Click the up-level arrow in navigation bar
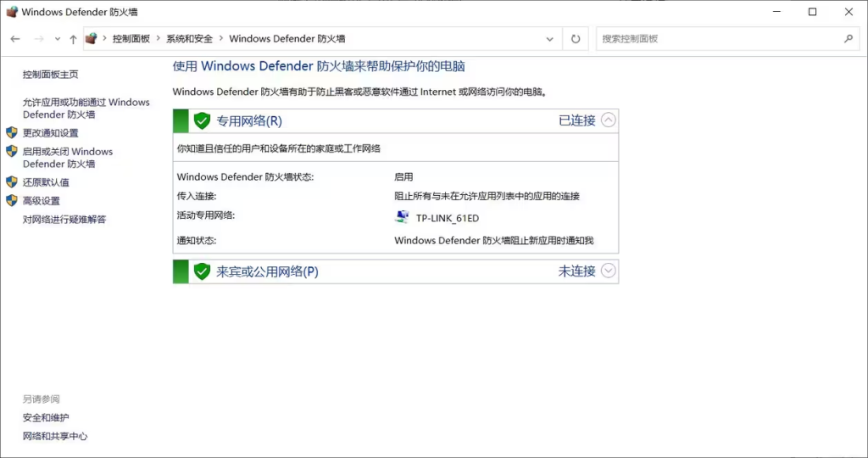This screenshot has width=868, height=458. [x=73, y=39]
